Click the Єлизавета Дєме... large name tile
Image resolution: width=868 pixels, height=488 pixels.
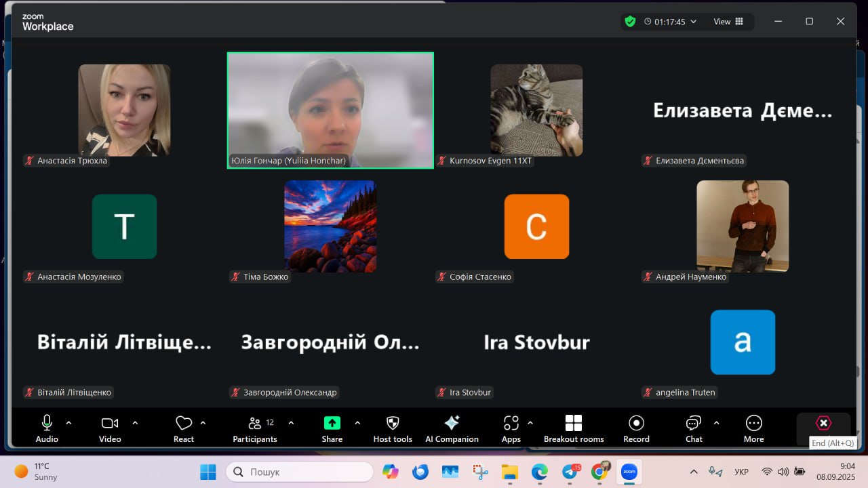click(x=743, y=110)
